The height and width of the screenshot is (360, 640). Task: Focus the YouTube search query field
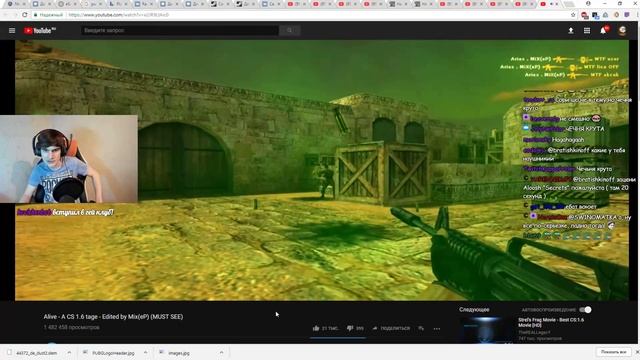pos(180,30)
